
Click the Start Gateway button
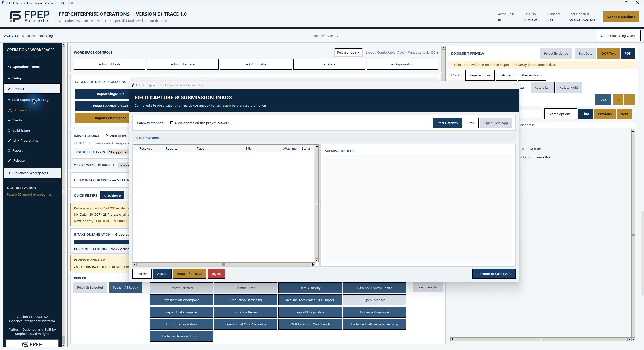click(447, 123)
